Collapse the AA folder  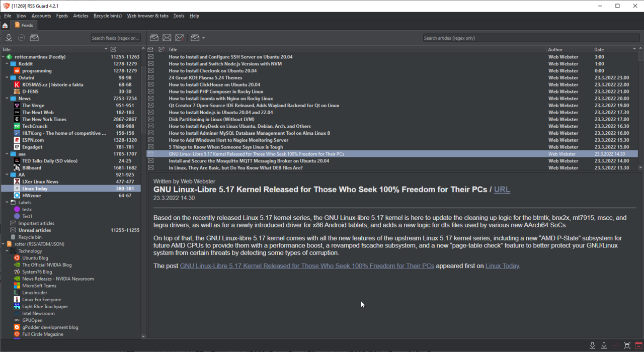coord(7,174)
